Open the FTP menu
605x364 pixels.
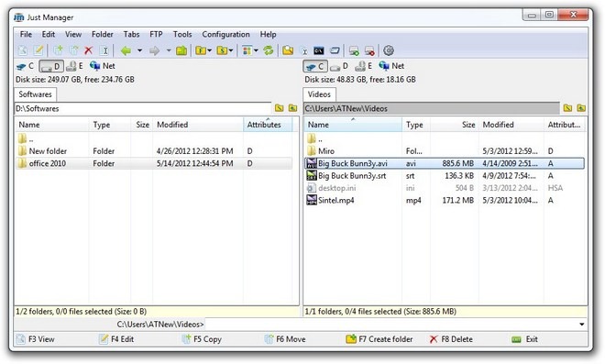(x=156, y=34)
